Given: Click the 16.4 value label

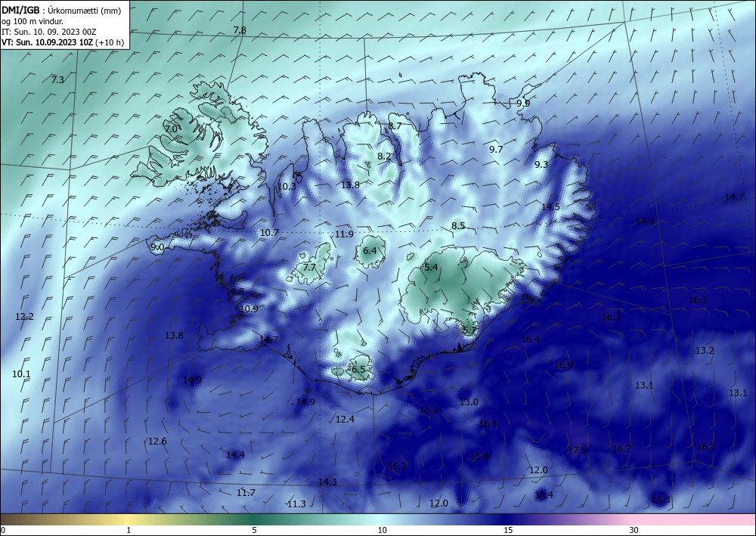Looking at the screenshot, I should [x=530, y=339].
